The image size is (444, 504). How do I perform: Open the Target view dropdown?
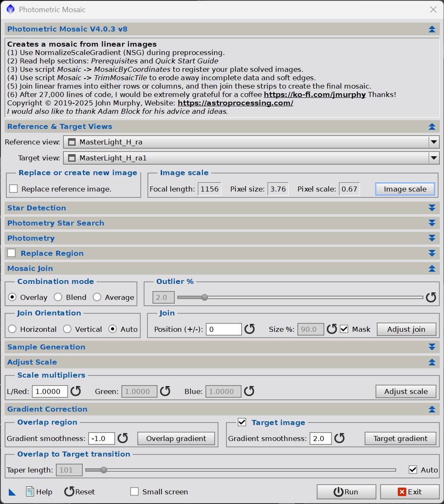coord(251,158)
